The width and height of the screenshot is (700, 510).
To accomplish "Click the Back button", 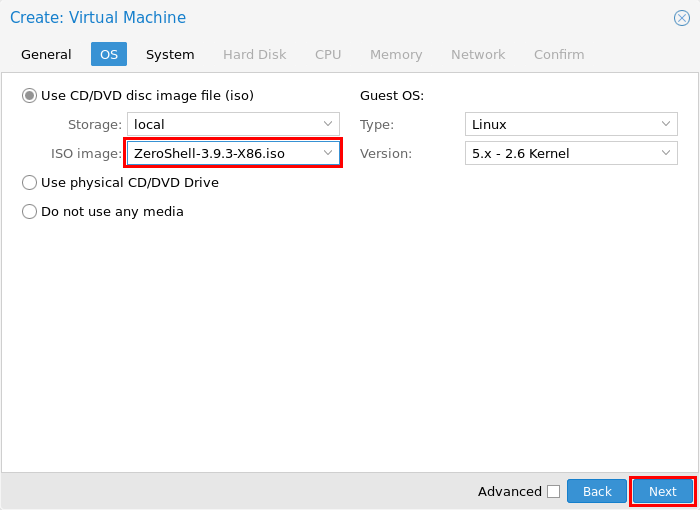I will click(x=597, y=491).
